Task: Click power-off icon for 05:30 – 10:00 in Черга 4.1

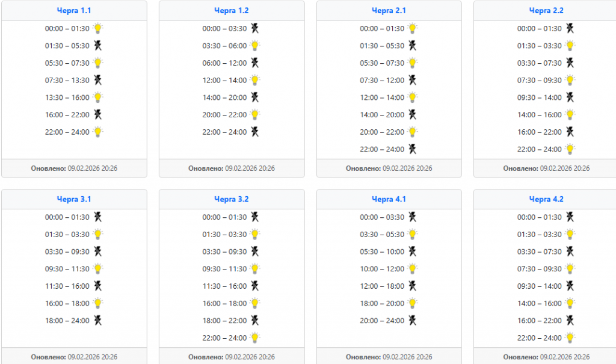Action: tap(413, 251)
